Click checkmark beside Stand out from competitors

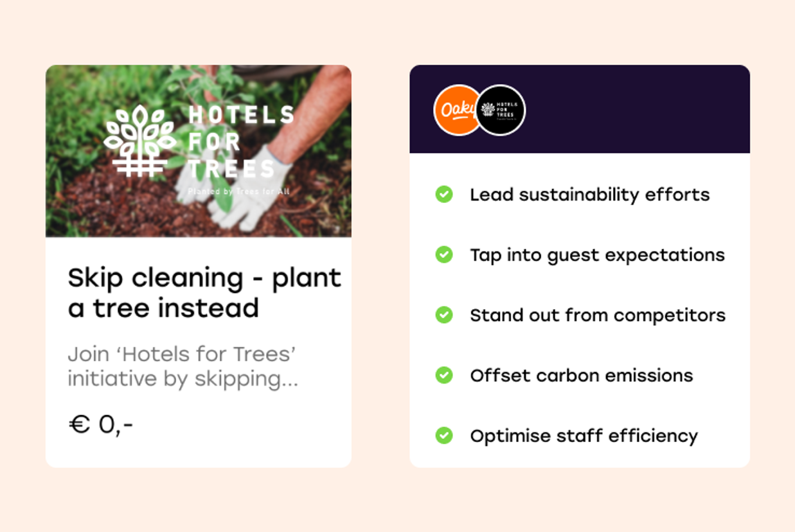[444, 315]
